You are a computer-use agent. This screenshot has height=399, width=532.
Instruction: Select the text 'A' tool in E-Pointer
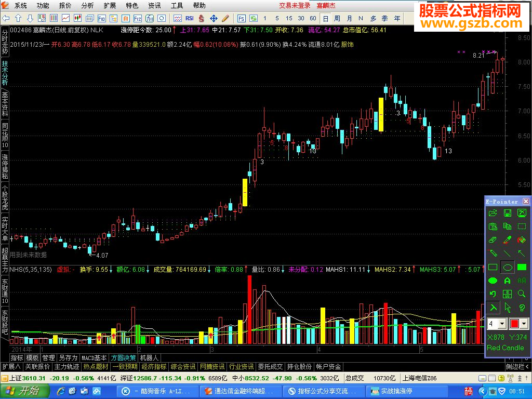[507, 281]
